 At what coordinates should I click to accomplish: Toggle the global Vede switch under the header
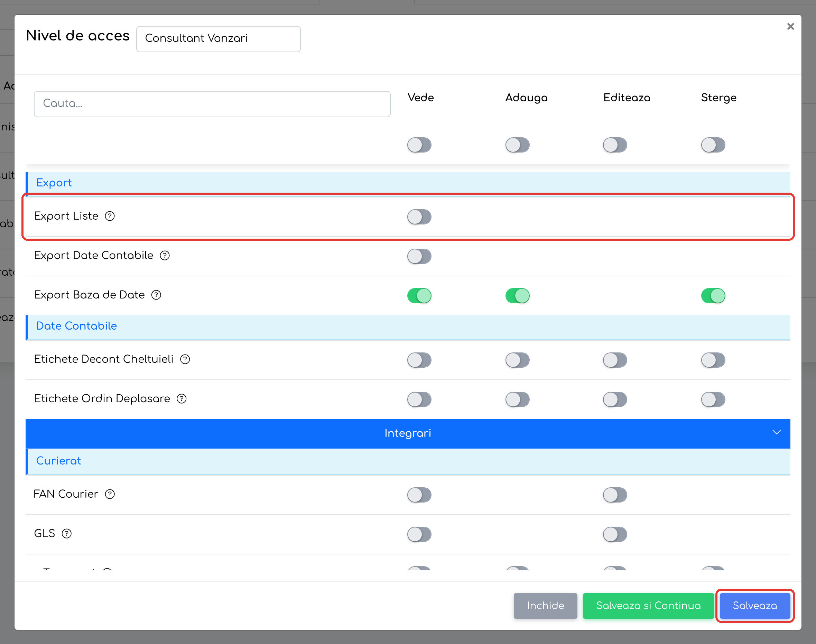click(x=419, y=145)
